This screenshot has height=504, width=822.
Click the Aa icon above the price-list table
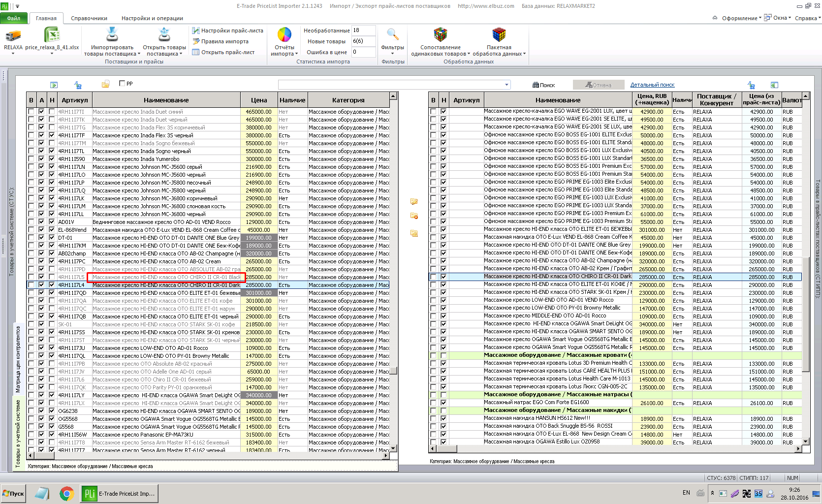[x=751, y=85]
